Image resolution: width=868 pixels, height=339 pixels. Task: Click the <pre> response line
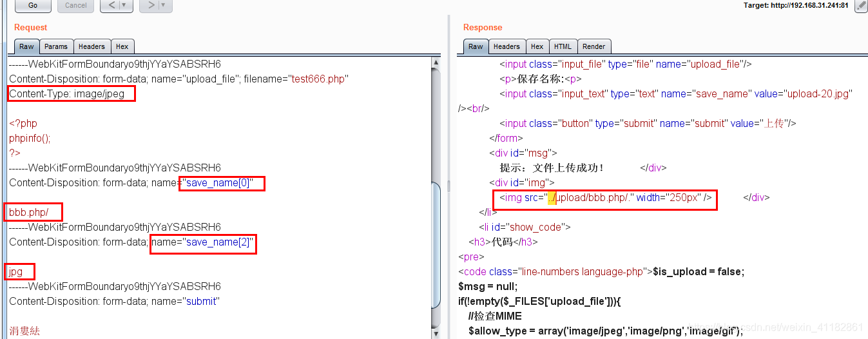(x=471, y=257)
